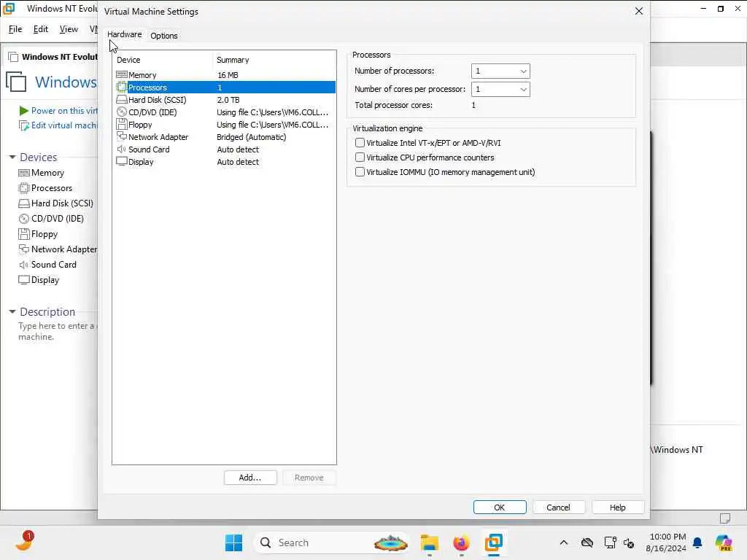Click the Edit virtual machine settings icon
This screenshot has height=560, width=747.
24,125
